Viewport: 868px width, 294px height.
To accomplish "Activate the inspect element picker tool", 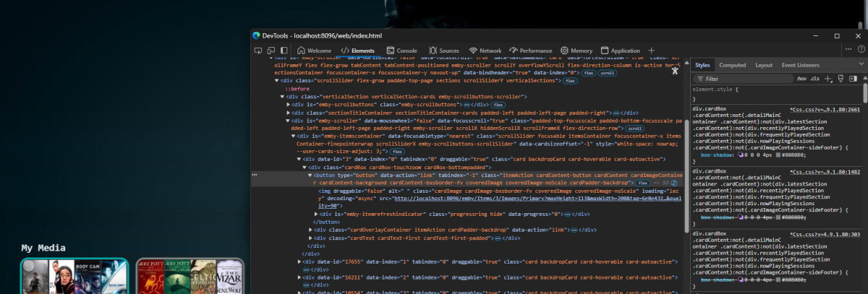I will tap(258, 51).
